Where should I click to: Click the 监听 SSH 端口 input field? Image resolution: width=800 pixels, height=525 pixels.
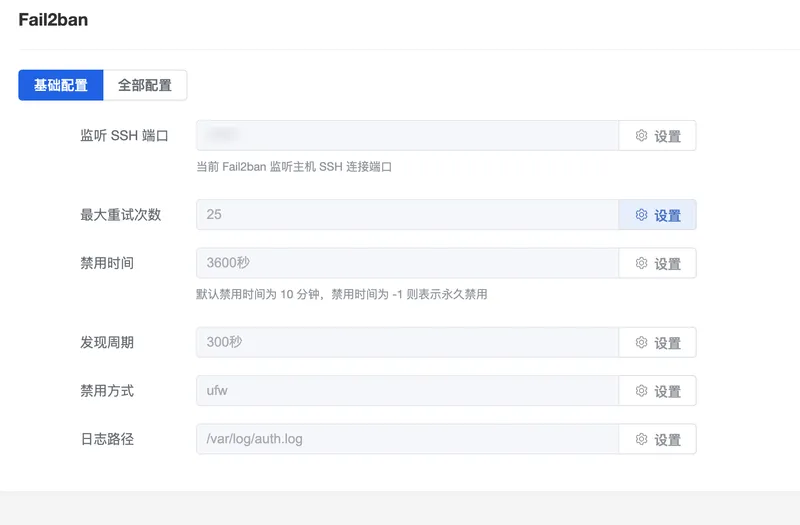pos(407,135)
